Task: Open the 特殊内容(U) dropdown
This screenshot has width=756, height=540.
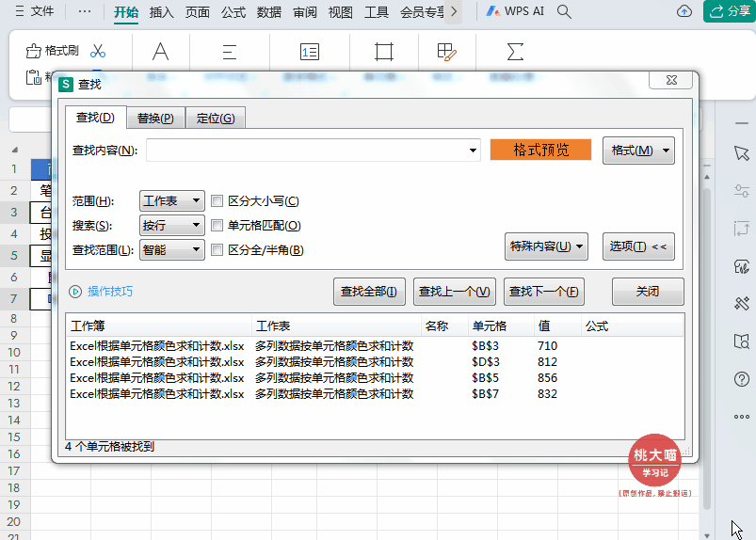Action: 546,246
